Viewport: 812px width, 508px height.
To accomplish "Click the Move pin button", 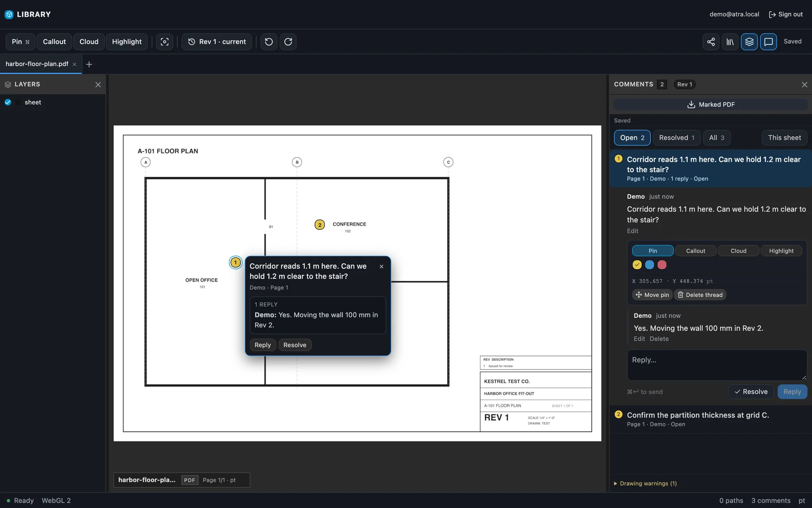I will click(652, 295).
